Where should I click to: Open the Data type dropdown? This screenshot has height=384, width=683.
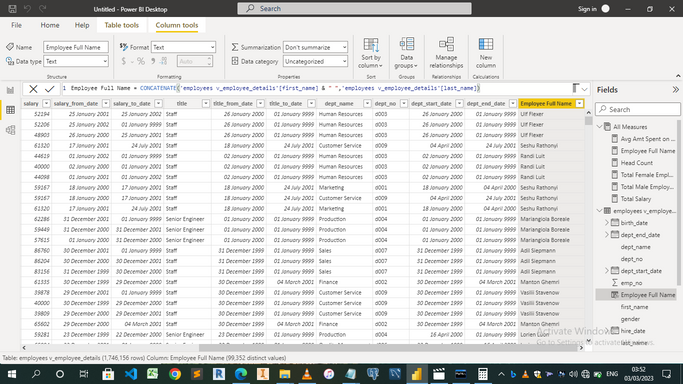(76, 61)
